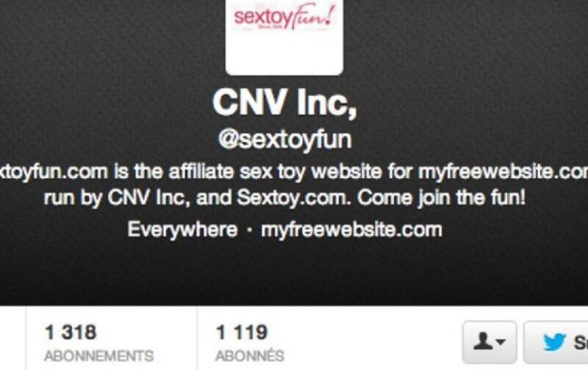The image size is (588, 370).
Task: Click the CNV Inc, profile name
Action: click(x=284, y=102)
